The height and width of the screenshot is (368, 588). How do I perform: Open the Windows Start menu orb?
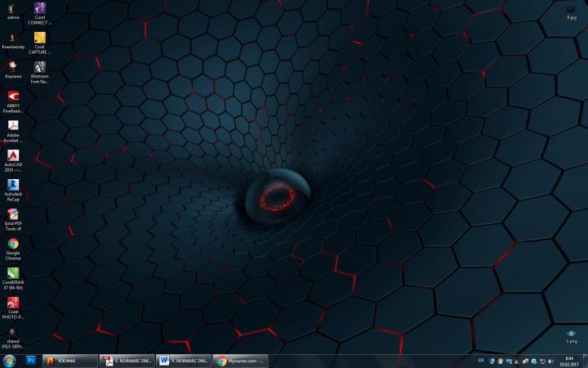[9, 361]
